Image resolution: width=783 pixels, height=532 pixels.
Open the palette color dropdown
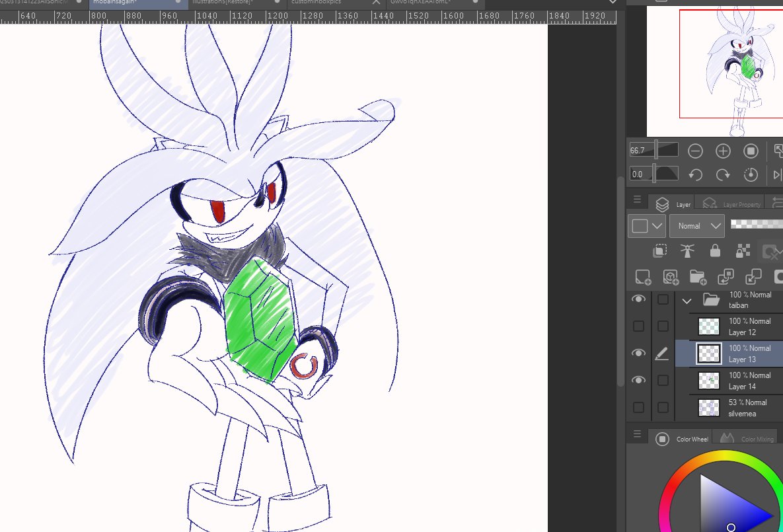[646, 226]
